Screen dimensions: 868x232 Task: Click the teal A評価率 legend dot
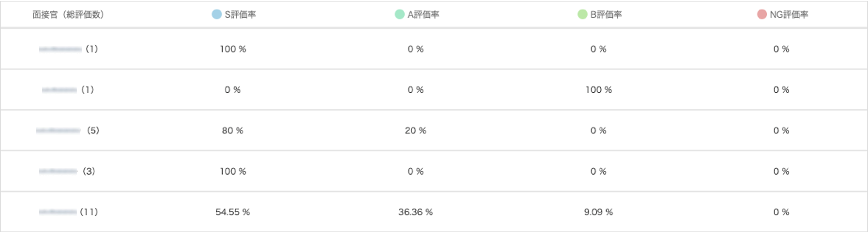pyautogui.click(x=399, y=14)
